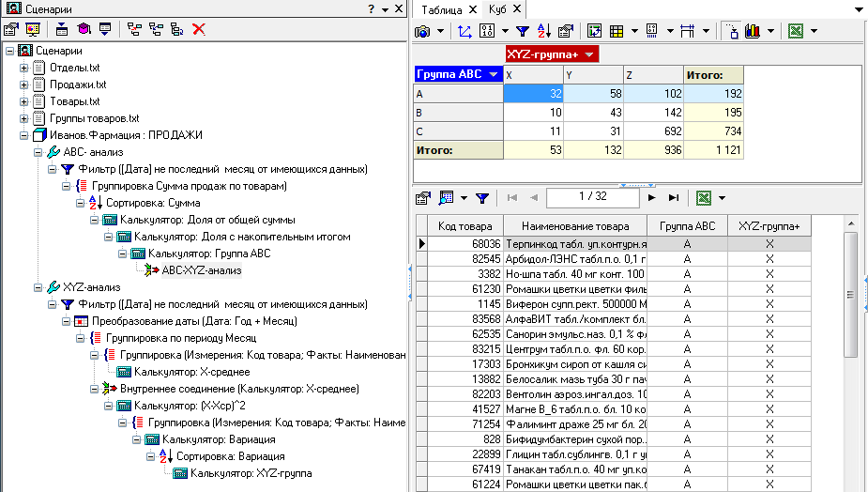868x492 pixels.
Task: Click the cube grand total cell 1 121
Action: pyautogui.click(x=714, y=150)
